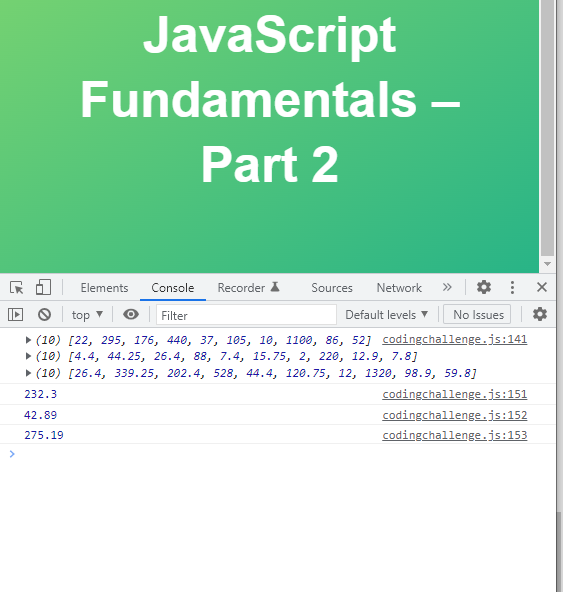Open the Network tab
This screenshot has height=592, width=563.
399,288
